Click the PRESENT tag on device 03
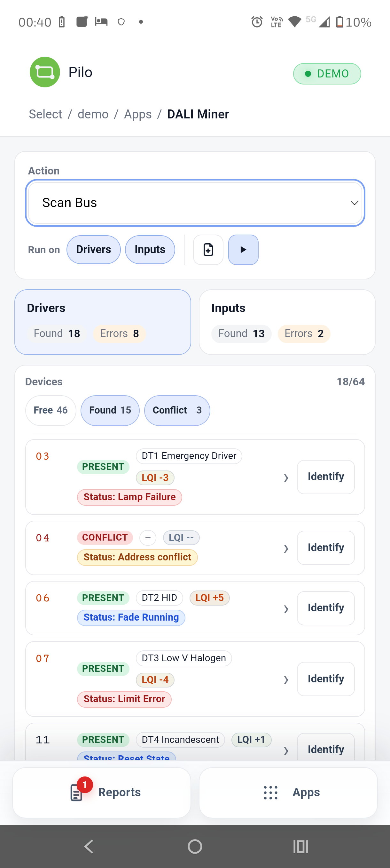The height and width of the screenshot is (868, 390). tap(103, 467)
